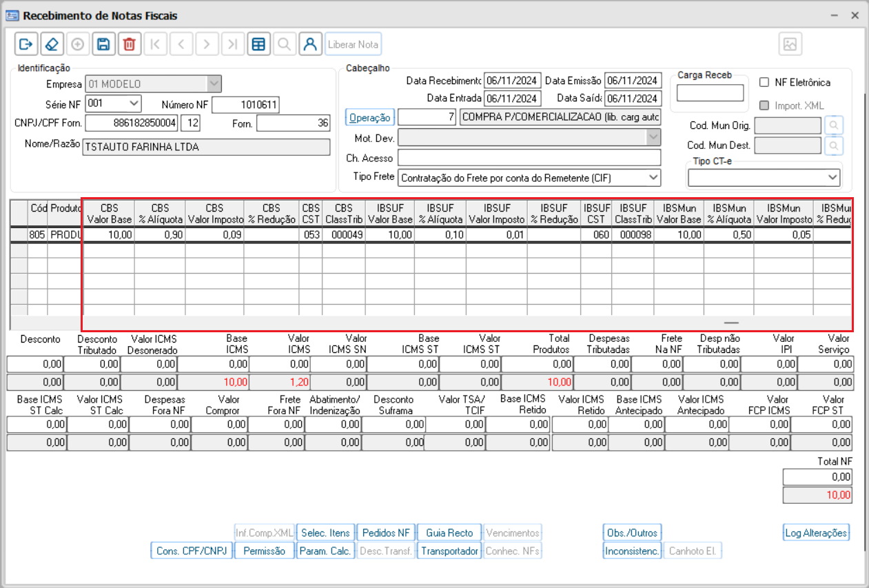Go to the first record arrow
Image resolution: width=869 pixels, height=588 pixels.
pos(155,44)
